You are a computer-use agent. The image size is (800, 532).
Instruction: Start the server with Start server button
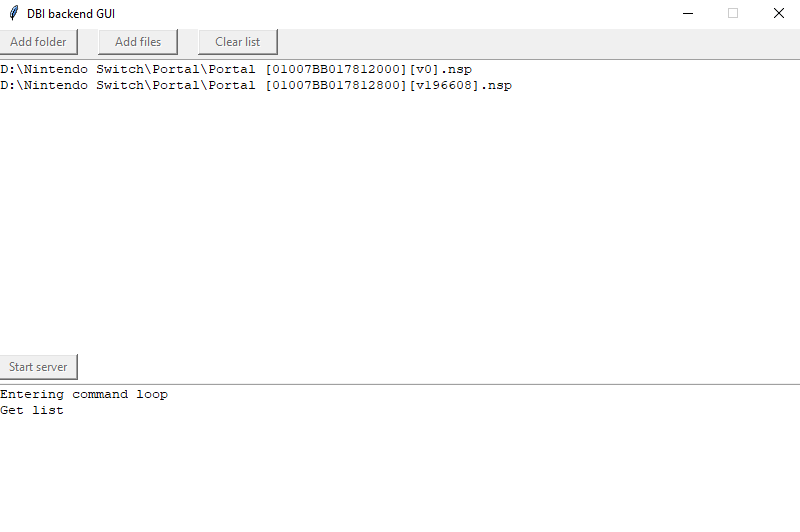click(x=38, y=367)
